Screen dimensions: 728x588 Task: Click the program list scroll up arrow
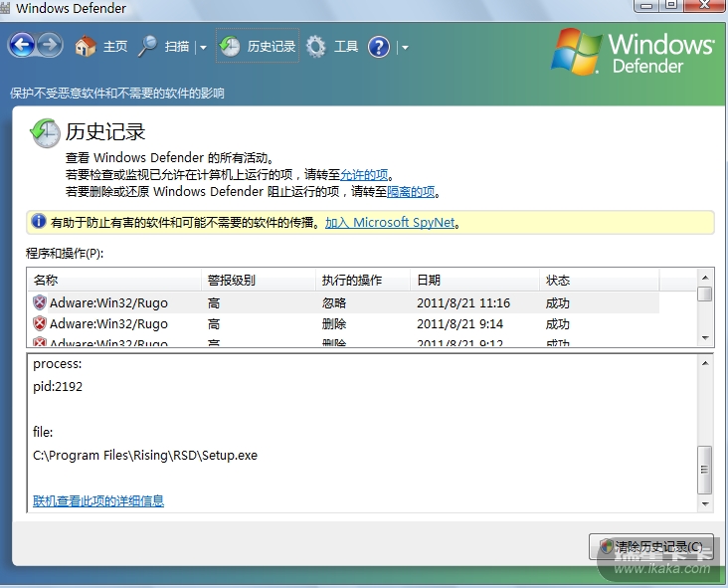point(705,278)
